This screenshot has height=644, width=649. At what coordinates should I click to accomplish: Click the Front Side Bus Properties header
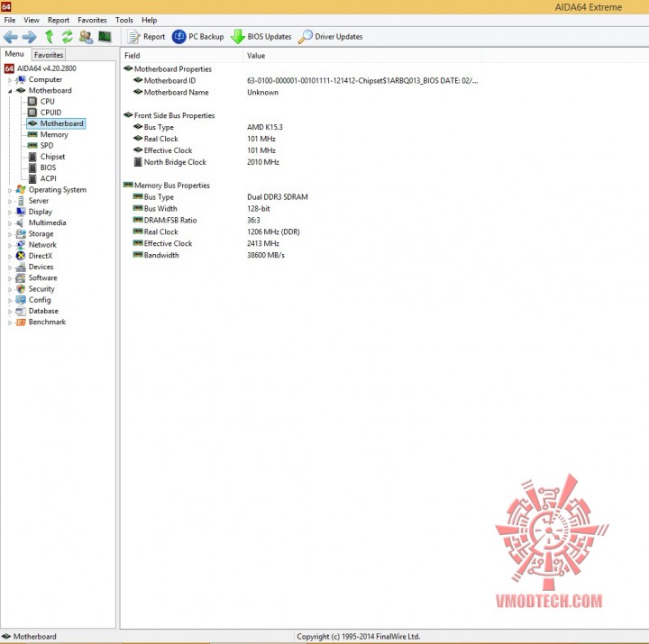(169, 115)
